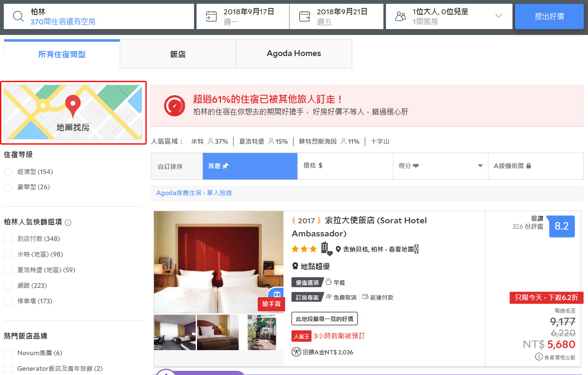Select the 經濟型 (154) radio option

tap(8, 172)
